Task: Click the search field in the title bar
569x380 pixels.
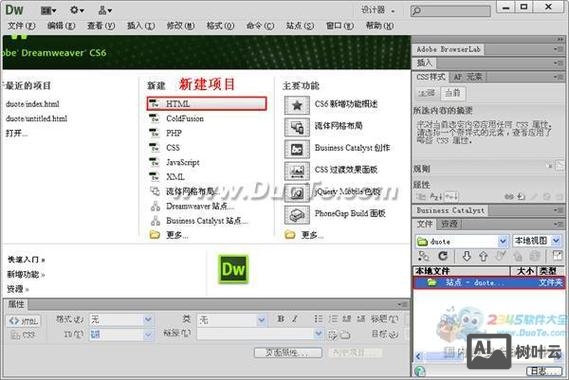Action: pos(450,11)
